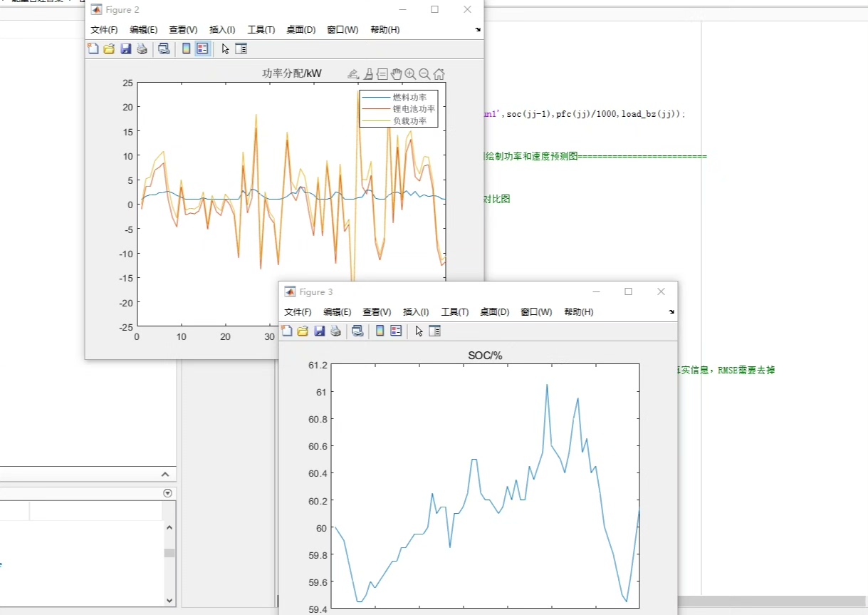Open 查看(V) menu in Figure 3
This screenshot has height=615, width=868.
click(x=377, y=312)
